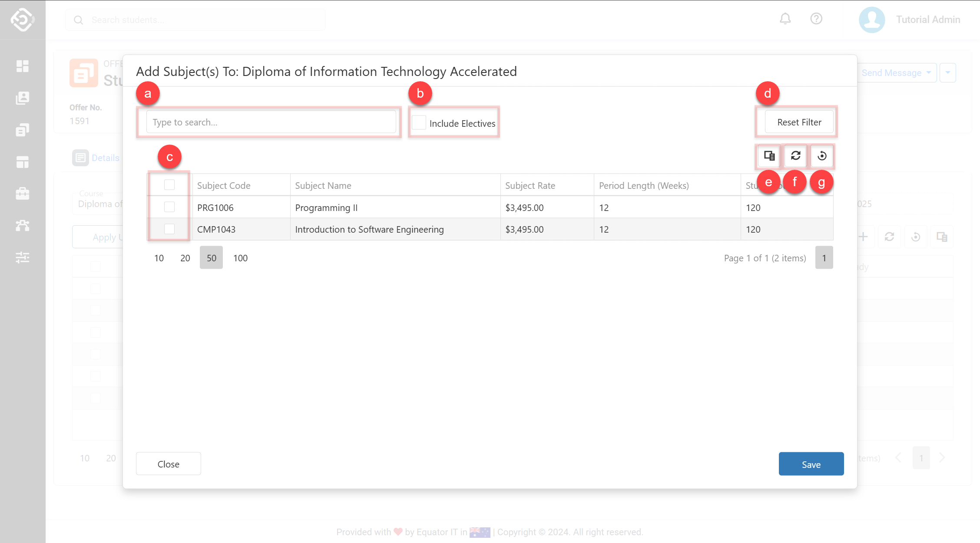Image resolution: width=980 pixels, height=543 pixels.
Task: Click the dashboard grid icon in sidebar
Action: coord(22,66)
